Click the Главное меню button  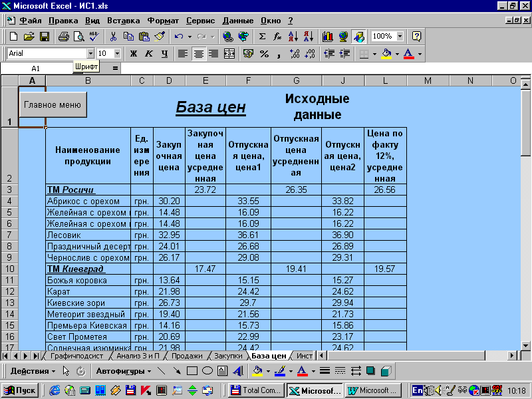click(x=53, y=104)
